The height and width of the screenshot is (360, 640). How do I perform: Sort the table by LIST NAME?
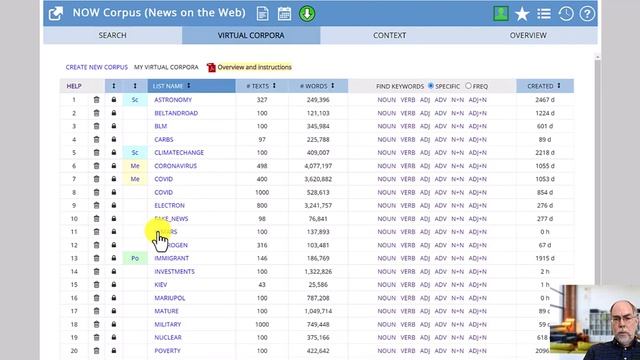[191, 86]
